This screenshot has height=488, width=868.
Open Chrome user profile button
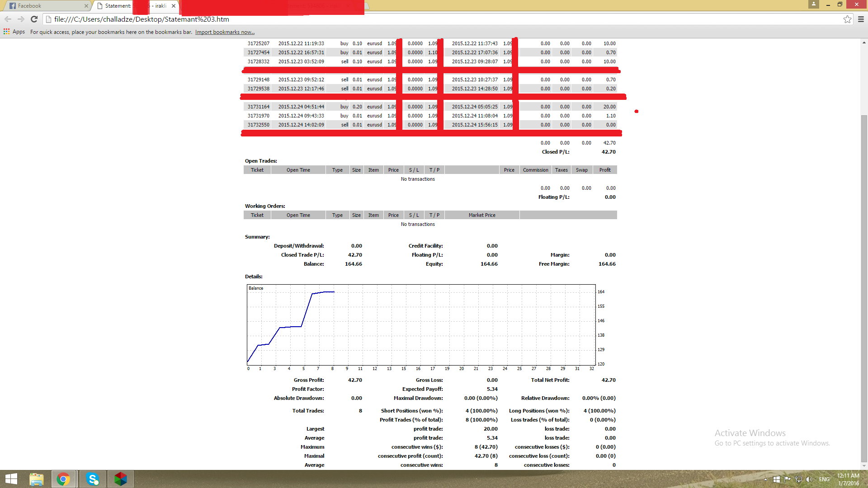pos(814,4)
